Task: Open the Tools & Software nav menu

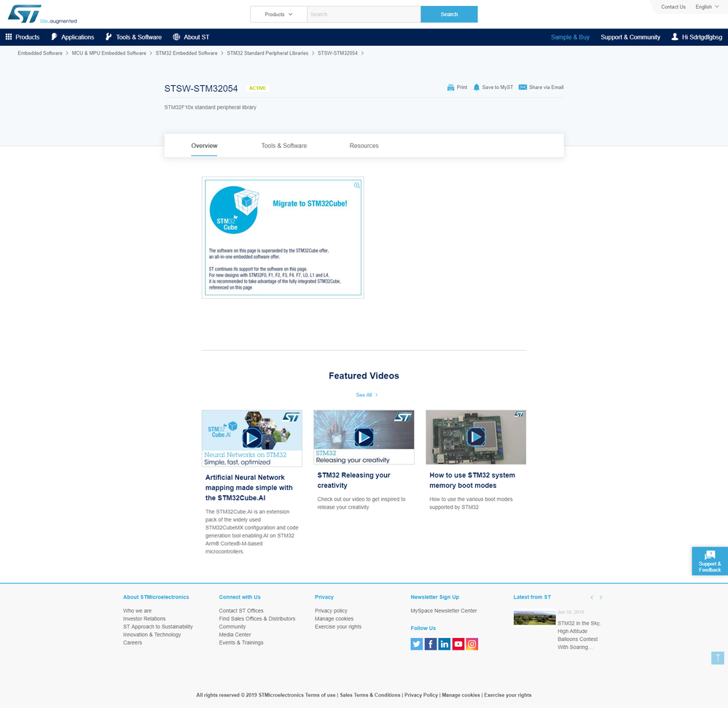Action: [x=133, y=37]
